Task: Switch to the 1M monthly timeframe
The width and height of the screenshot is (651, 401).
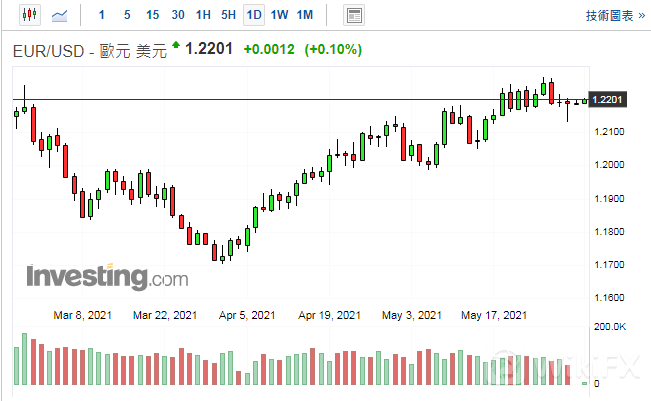Action: (305, 15)
